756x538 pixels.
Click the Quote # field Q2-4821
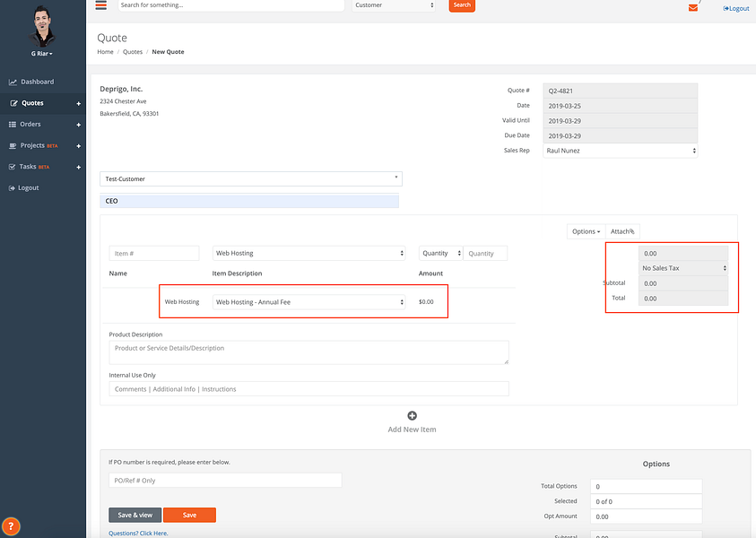[620, 91]
